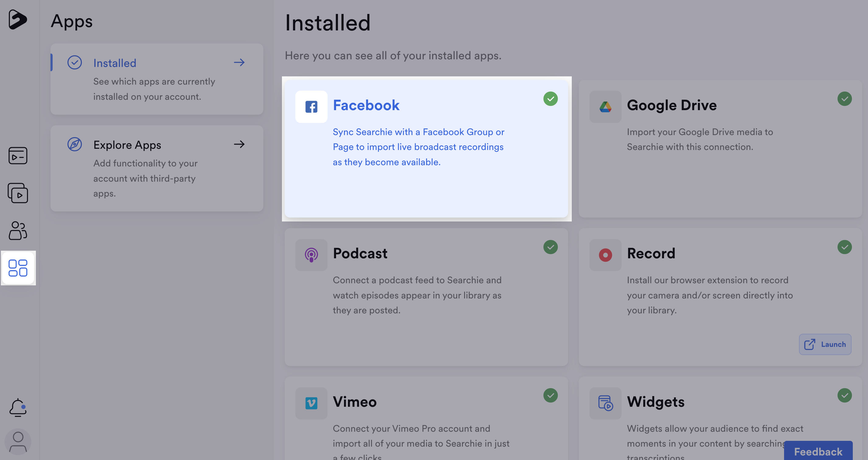
Task: Click the Vimeo Pro account description text
Action: tap(421, 442)
